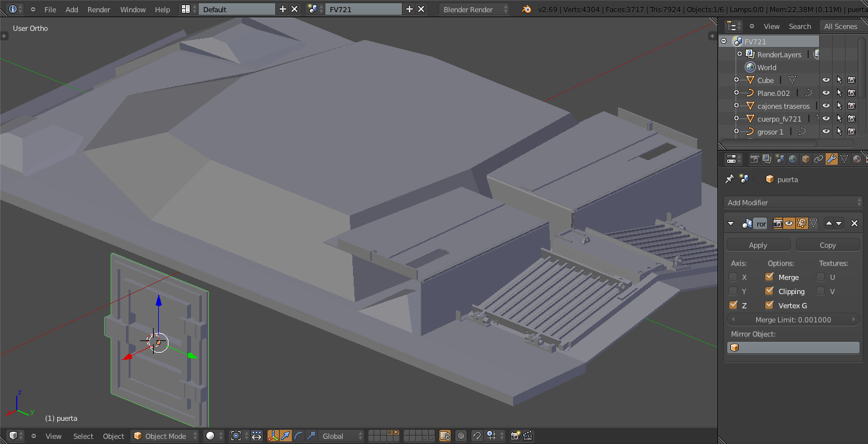Open the Object Data mesh tab
868x444 pixels.
click(844, 159)
